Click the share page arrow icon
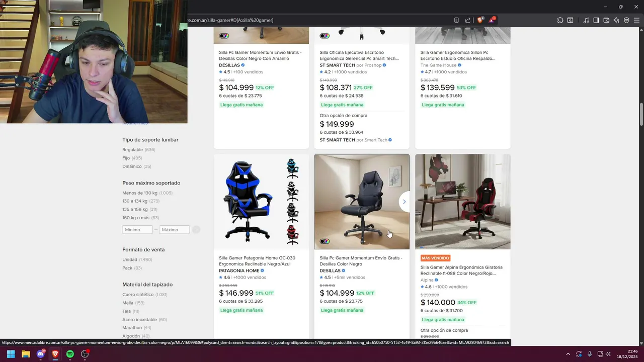644x362 pixels. (x=468, y=20)
